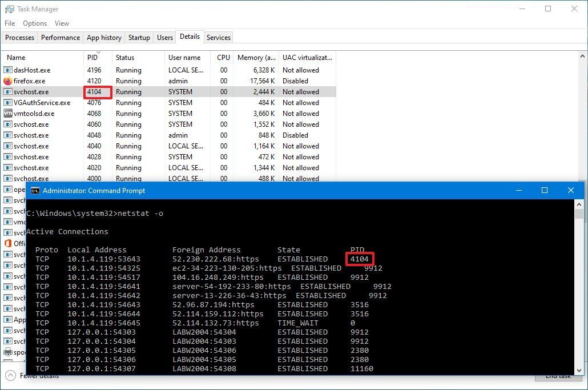Open the View menu
This screenshot has width=588, height=390.
pos(62,23)
